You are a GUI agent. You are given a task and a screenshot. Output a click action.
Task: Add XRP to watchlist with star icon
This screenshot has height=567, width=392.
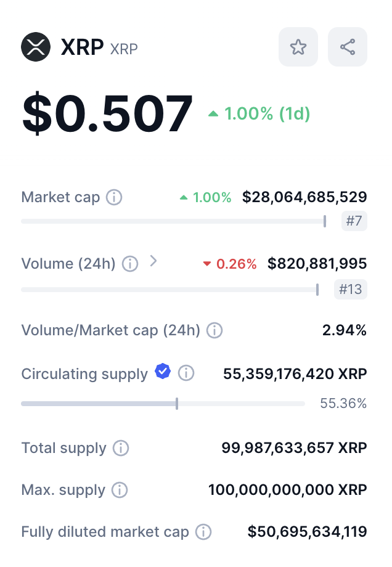[x=298, y=47]
